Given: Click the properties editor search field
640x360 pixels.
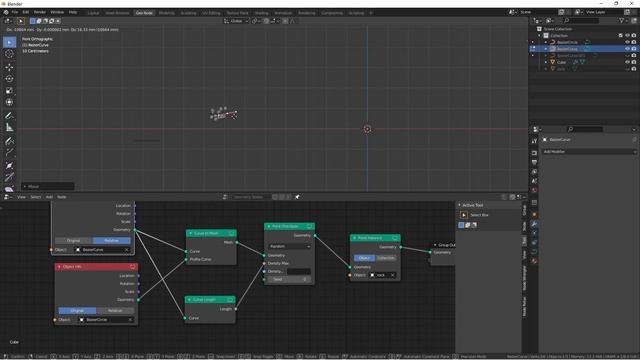Looking at the screenshot, I should [x=585, y=129].
